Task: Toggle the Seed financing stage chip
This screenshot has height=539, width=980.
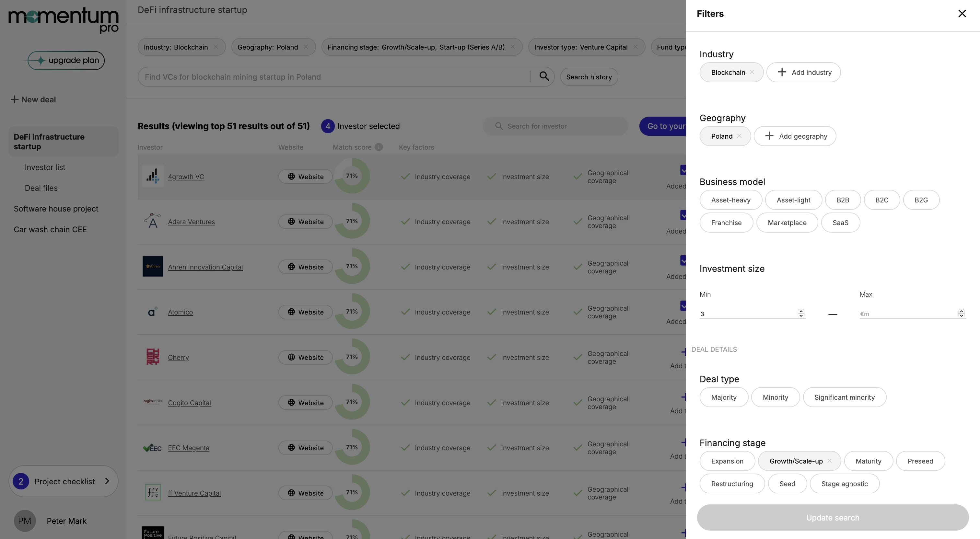Action: point(787,484)
